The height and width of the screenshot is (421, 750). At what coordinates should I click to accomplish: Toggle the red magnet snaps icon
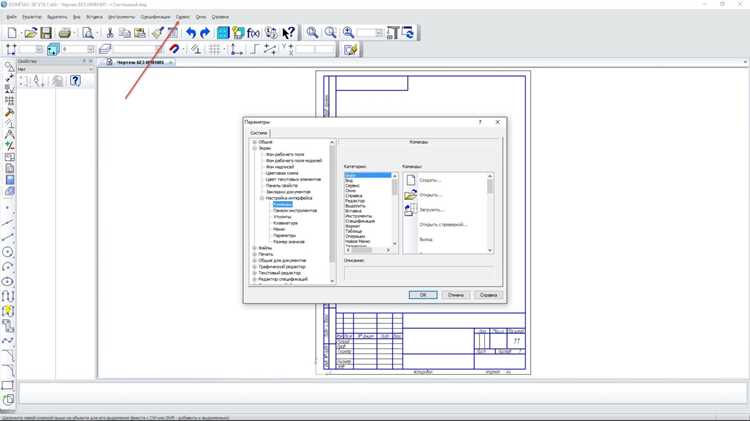175,49
